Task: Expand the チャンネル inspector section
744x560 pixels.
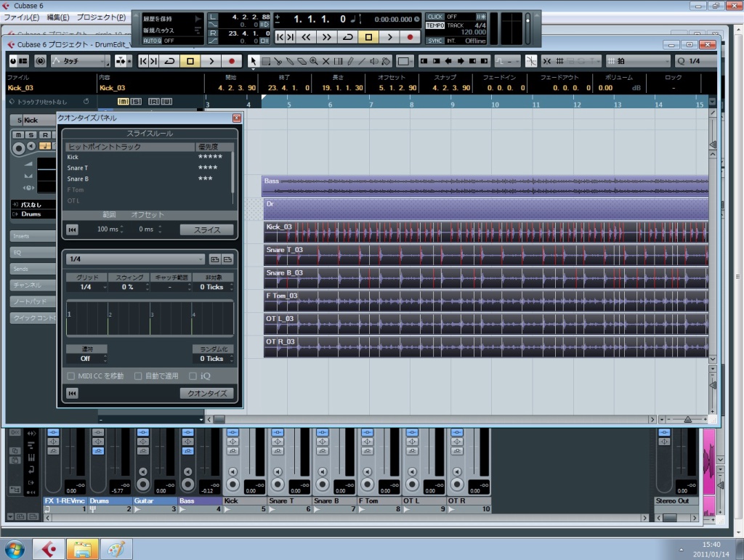Action: point(32,285)
